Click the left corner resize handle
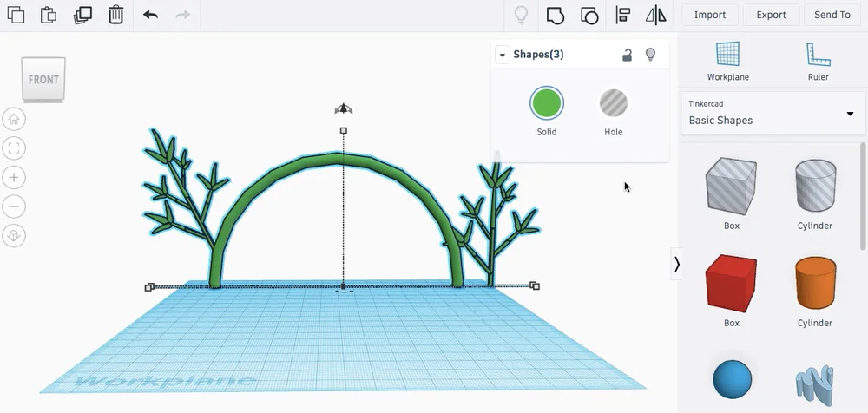 pos(149,287)
